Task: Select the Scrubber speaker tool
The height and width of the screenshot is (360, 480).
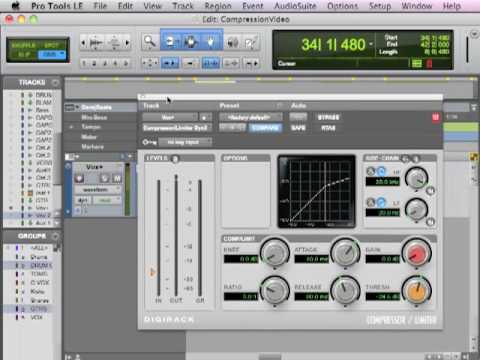Action: tap(233, 42)
